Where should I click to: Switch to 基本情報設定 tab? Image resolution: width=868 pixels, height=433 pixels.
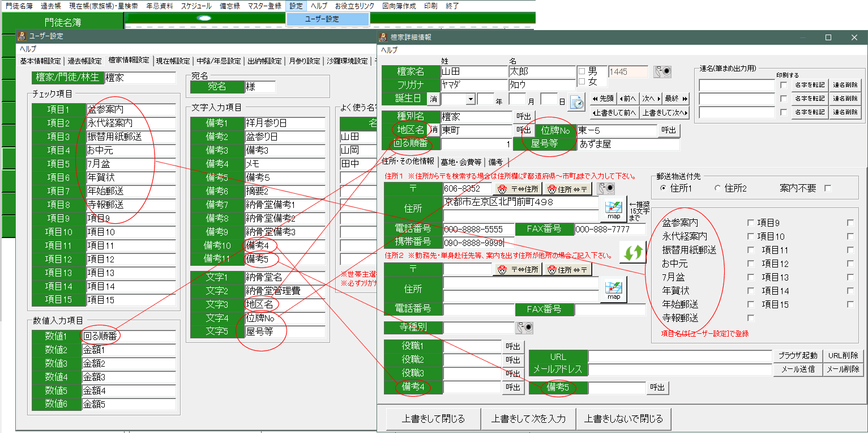[x=40, y=61]
